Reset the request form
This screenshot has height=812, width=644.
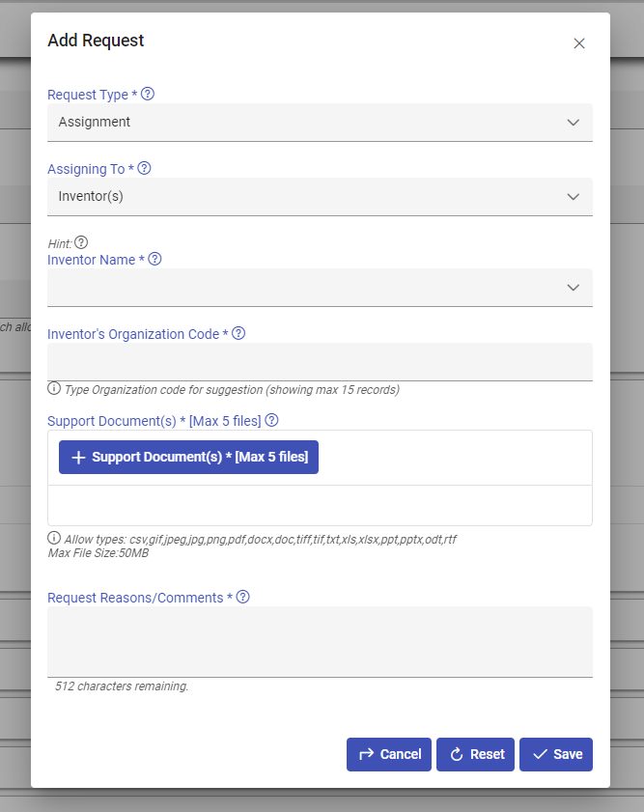pyautogui.click(x=476, y=754)
